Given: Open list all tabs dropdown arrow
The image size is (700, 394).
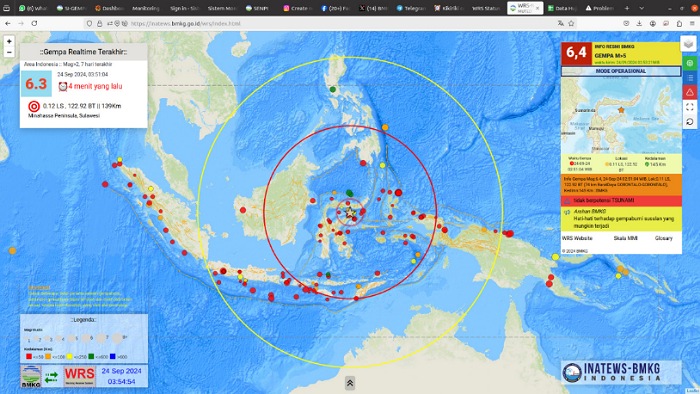Looking at the screenshot, I should 642,8.
